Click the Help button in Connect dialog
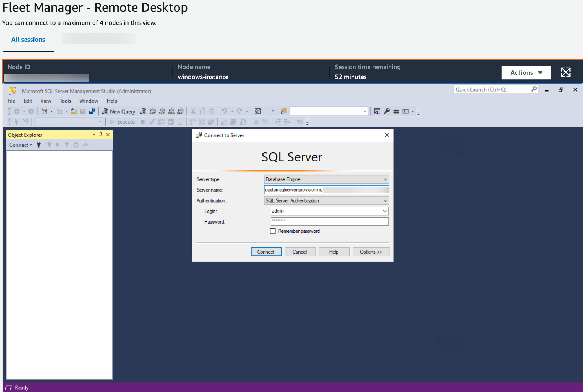 [334, 252]
